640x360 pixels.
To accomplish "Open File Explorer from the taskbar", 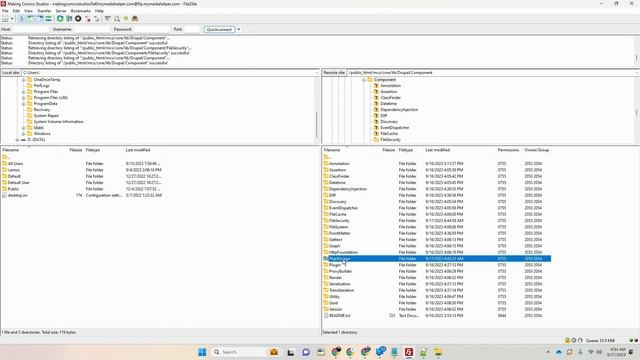I will (438, 352).
